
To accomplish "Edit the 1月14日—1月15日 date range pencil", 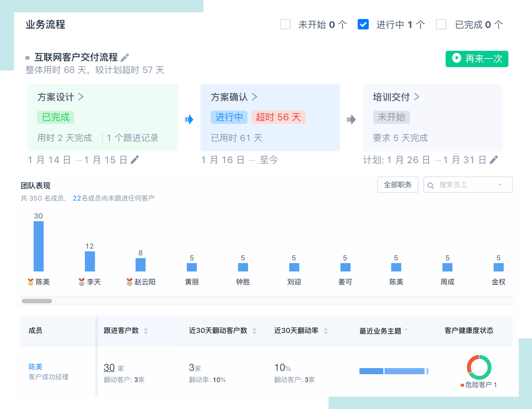I will tap(135, 160).
